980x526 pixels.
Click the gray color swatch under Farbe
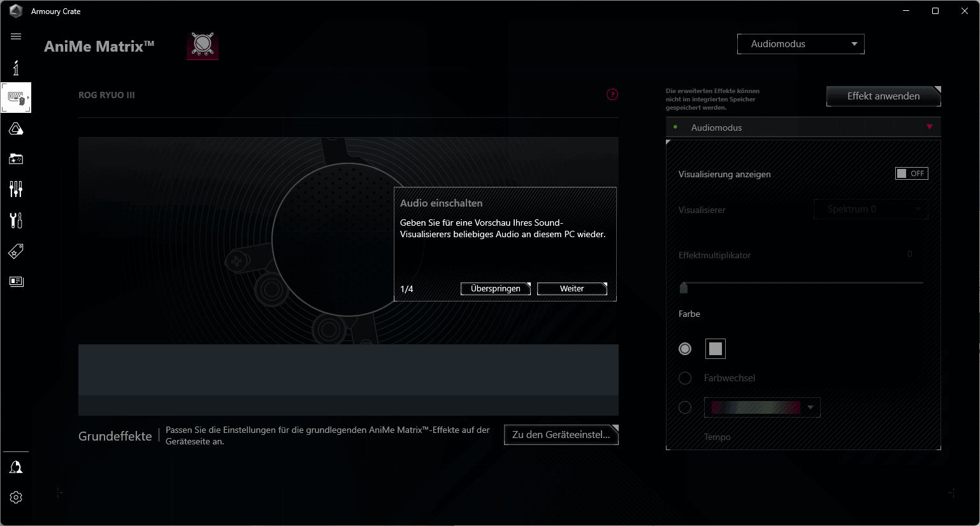(716, 349)
